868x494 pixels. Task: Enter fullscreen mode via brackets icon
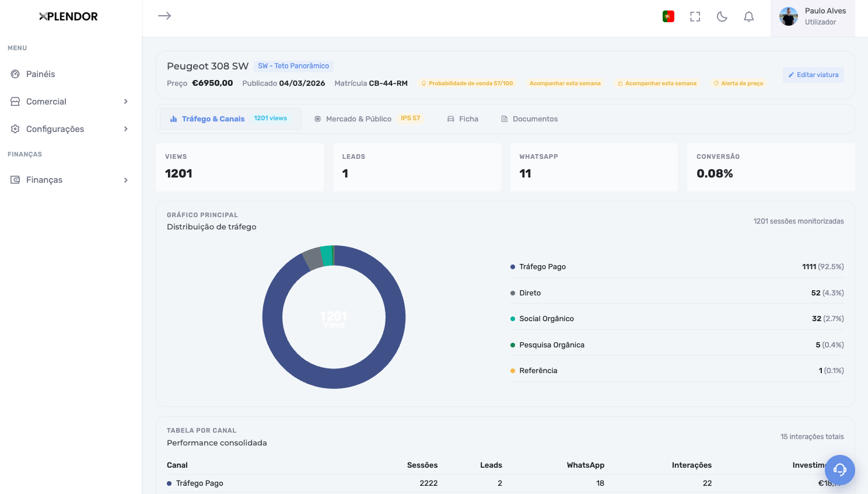coord(695,16)
